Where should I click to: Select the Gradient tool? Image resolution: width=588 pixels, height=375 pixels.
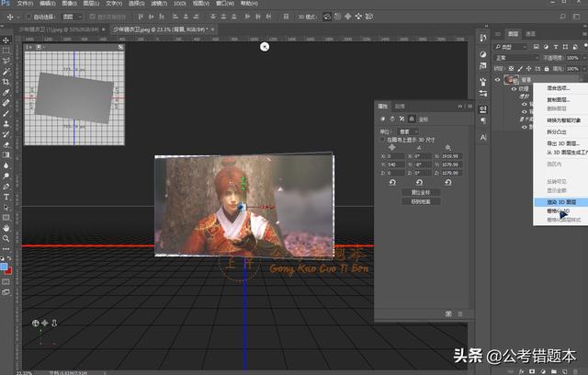click(6, 155)
